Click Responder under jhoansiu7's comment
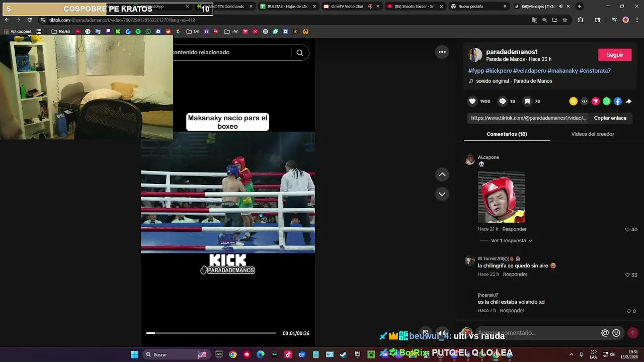The height and width of the screenshot is (362, 644). coord(512,311)
